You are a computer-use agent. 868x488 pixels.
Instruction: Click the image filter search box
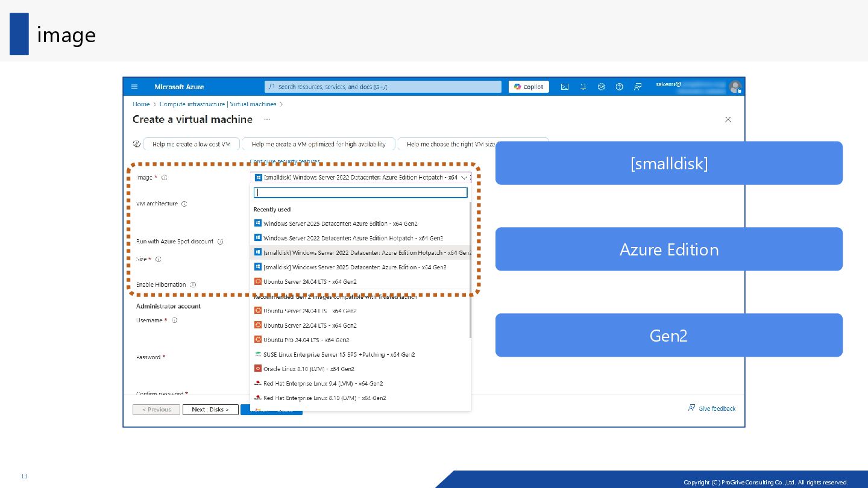click(x=360, y=193)
